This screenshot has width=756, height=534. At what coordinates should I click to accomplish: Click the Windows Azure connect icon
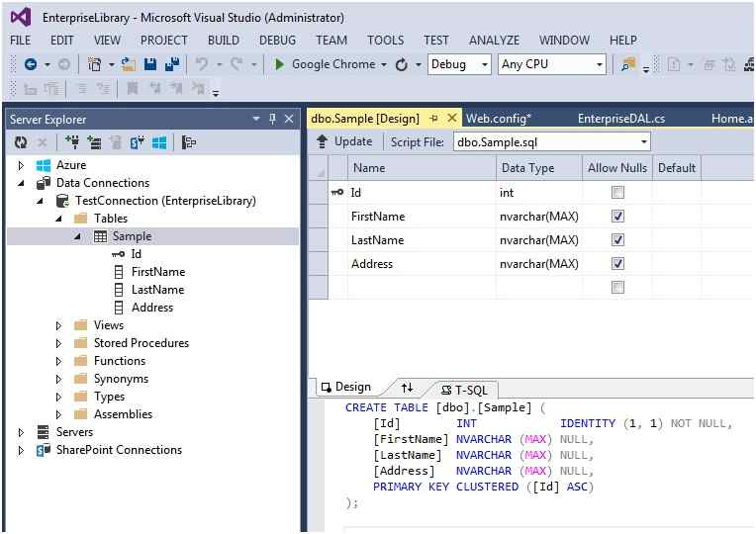tap(159, 142)
